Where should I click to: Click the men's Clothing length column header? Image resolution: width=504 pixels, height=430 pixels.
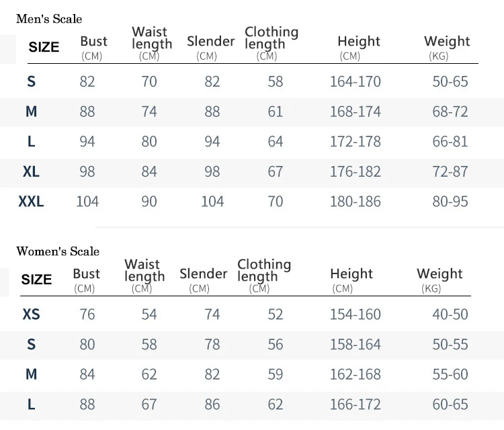[271, 43]
